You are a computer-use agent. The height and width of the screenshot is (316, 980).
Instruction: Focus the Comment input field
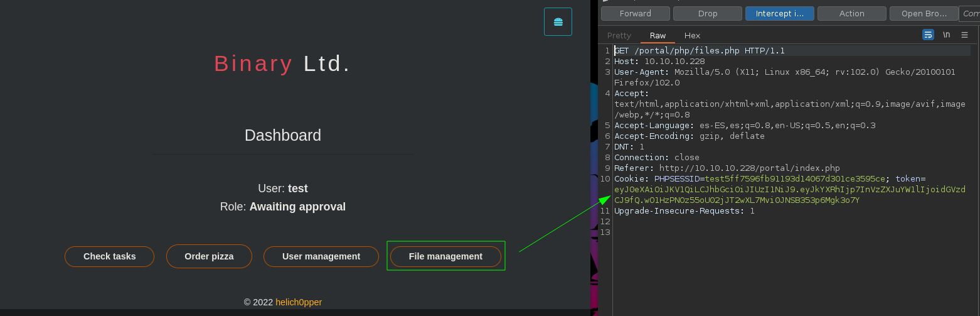tap(970, 13)
